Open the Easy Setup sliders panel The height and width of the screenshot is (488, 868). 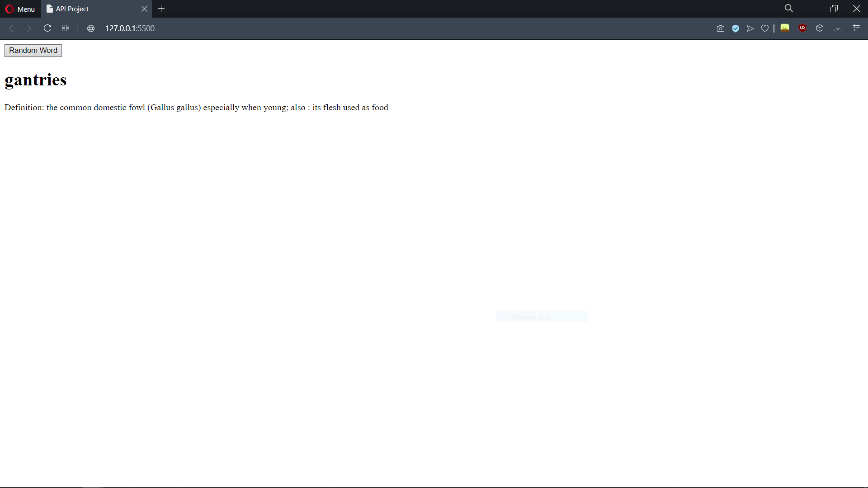pyautogui.click(x=856, y=28)
